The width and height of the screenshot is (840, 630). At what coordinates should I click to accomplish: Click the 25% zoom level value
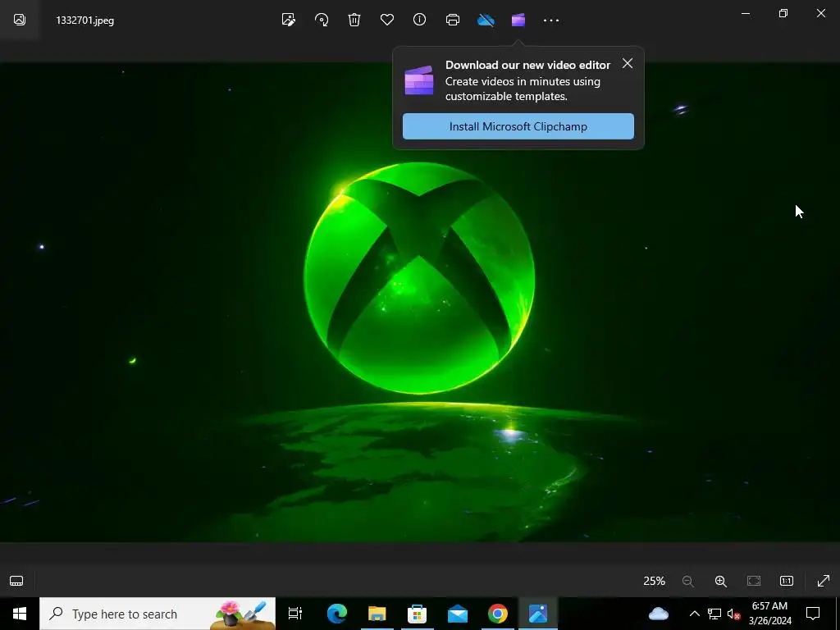click(654, 581)
